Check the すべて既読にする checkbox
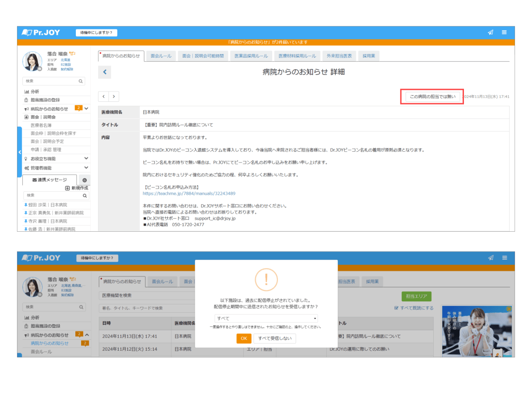This screenshot has height=399, width=532. pos(396,308)
